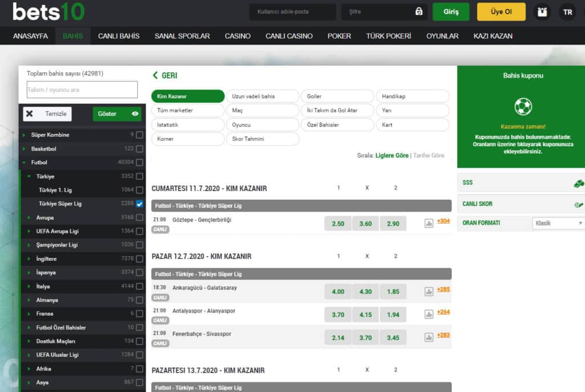
Task: Click the lock icon in password field
Action: [419, 11]
